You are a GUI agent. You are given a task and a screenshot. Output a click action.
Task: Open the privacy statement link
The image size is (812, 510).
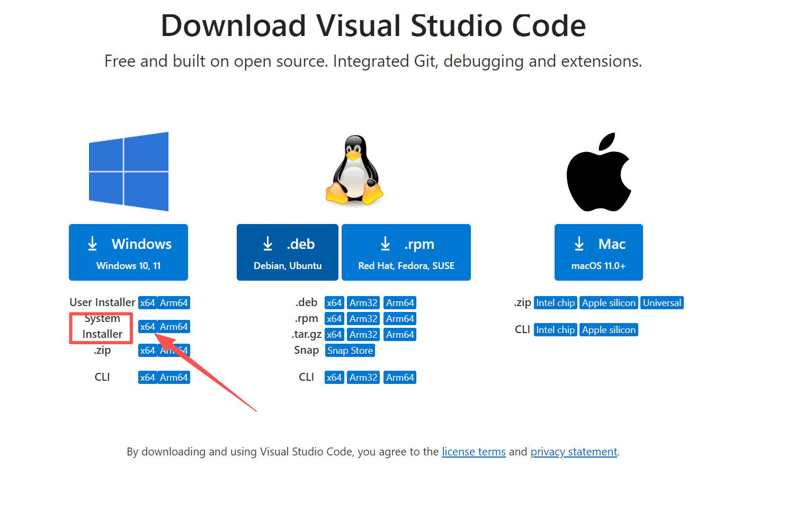point(574,452)
